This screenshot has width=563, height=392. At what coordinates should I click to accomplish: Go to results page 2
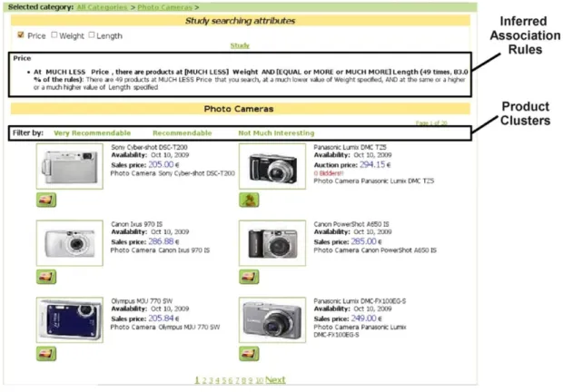click(204, 380)
